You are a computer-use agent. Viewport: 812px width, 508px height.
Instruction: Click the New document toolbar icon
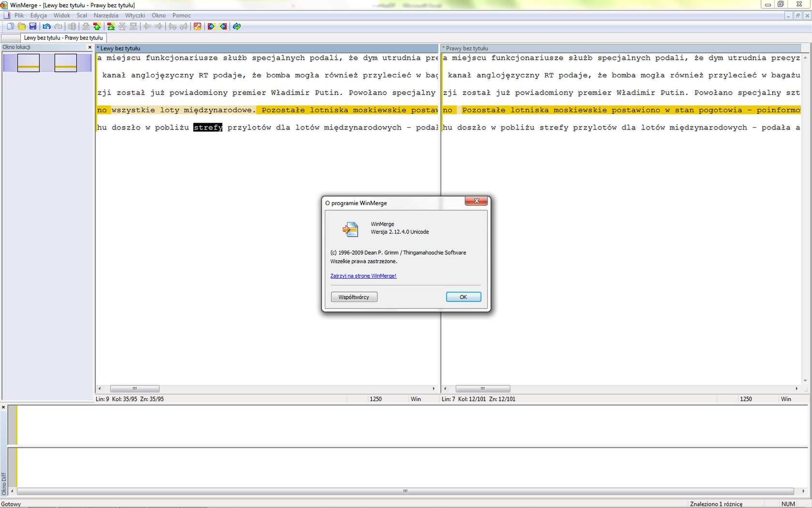pyautogui.click(x=10, y=27)
